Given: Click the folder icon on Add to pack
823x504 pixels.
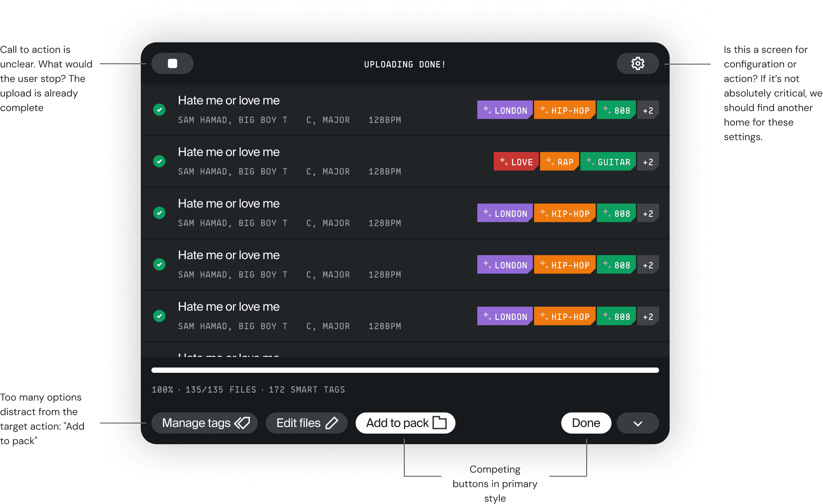Looking at the screenshot, I should pos(440,422).
